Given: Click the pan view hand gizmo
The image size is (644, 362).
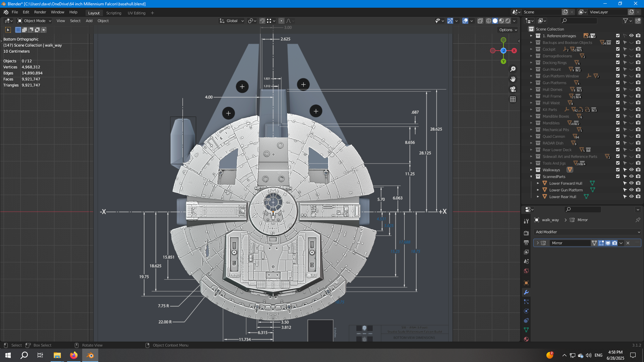Looking at the screenshot, I should (x=513, y=79).
